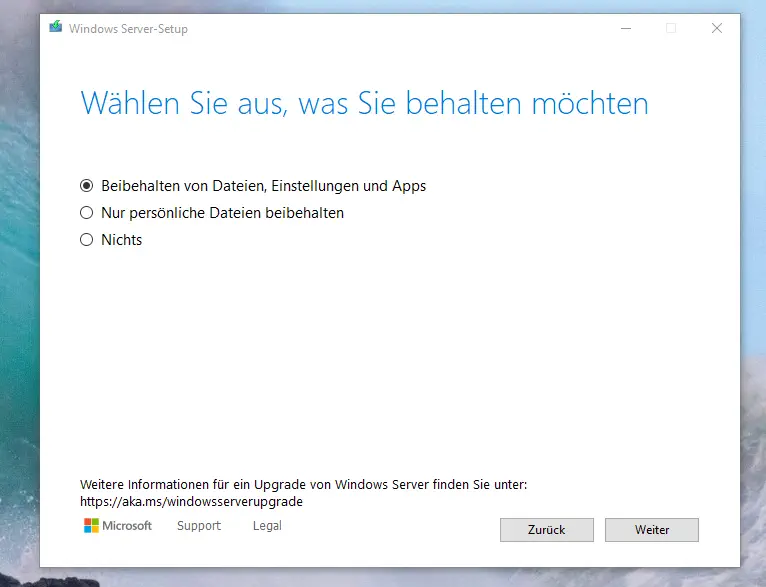Click the disabled maximize button in title bar
Image resolution: width=766 pixels, height=587 pixels.
pos(671,28)
